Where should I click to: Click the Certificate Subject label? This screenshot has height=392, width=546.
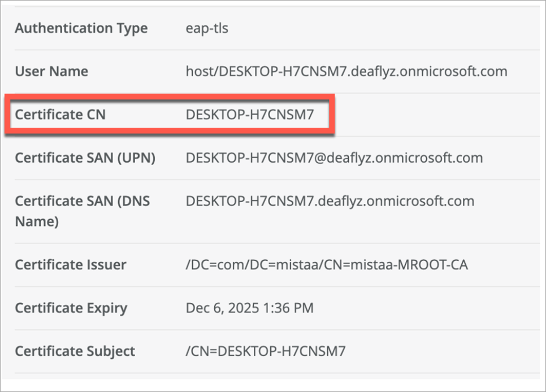75,351
